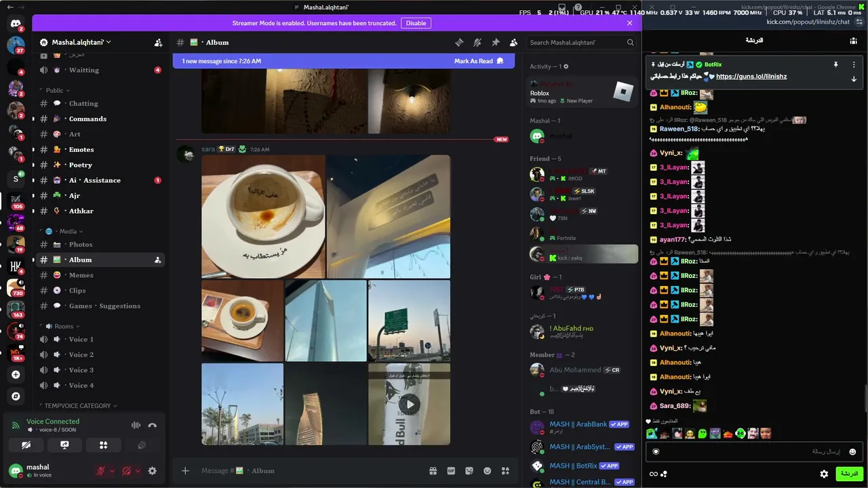
Task: Open the guns.lol link in Kick chat
Action: [x=751, y=77]
